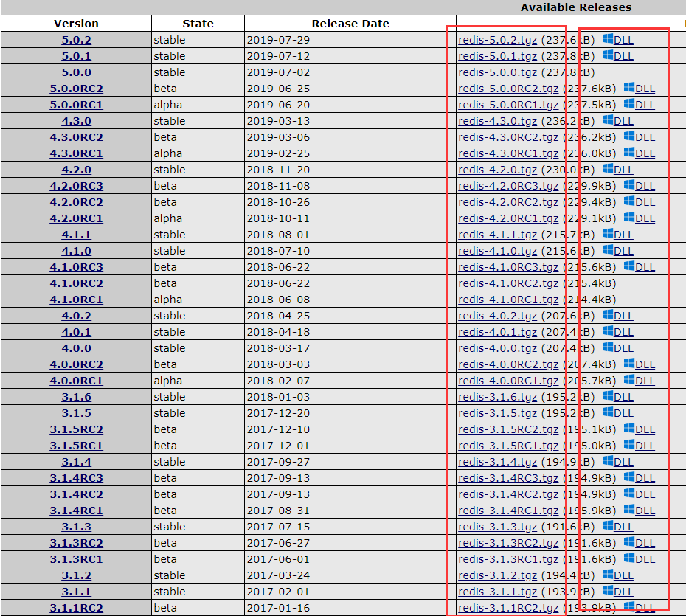Viewport: 686px width, 616px height.
Task: Click Windows DLL icon for redis-4.2.0RC2
Action: click(629, 201)
